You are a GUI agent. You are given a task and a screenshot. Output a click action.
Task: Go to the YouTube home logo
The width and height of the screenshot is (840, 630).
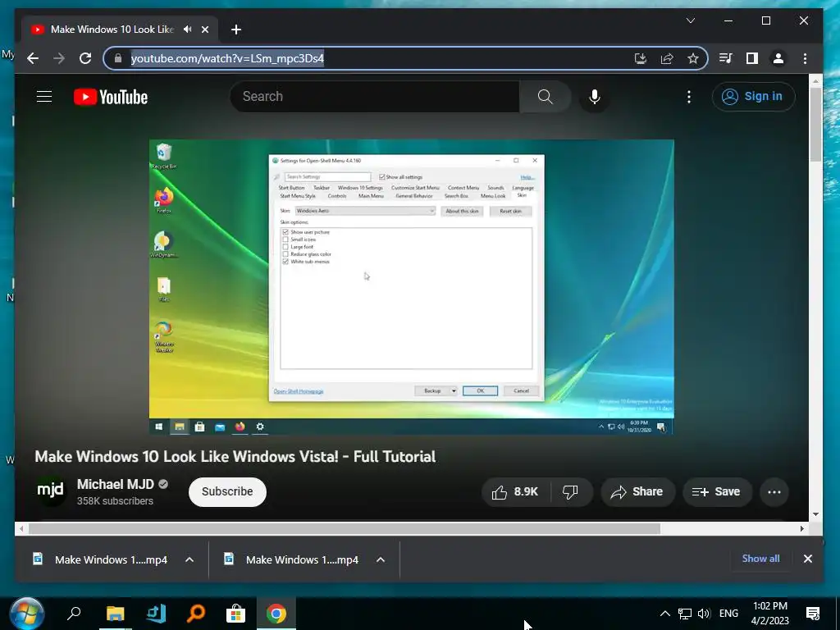[x=111, y=97]
